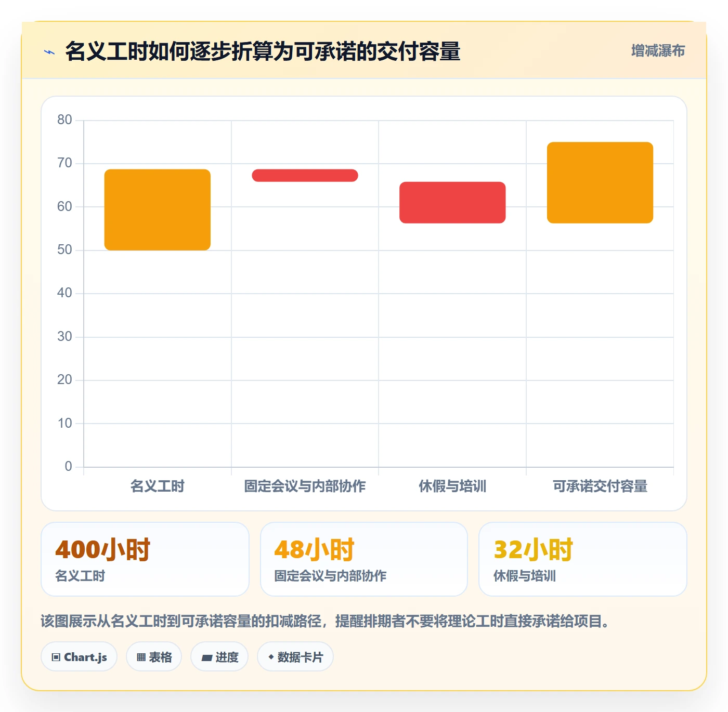Click the 名义工时 x-axis label

click(x=158, y=486)
